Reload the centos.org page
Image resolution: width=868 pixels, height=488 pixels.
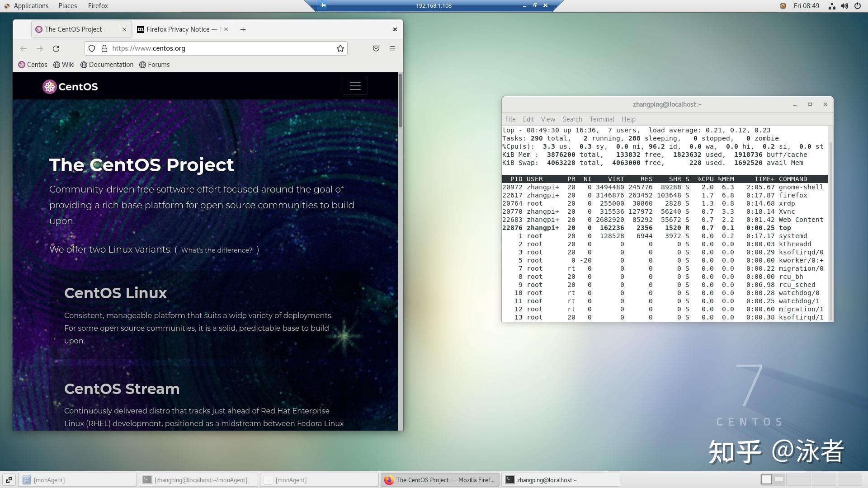point(56,48)
